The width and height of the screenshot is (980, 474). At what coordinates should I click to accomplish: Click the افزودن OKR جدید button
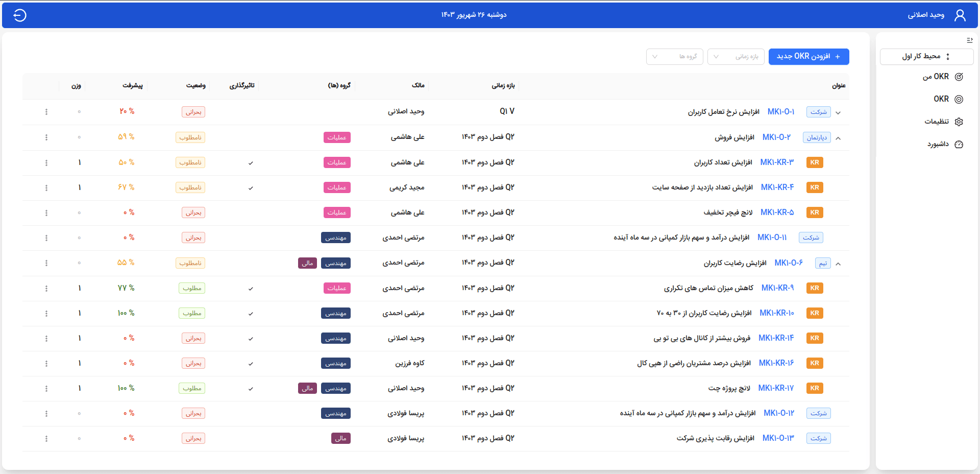click(808, 57)
